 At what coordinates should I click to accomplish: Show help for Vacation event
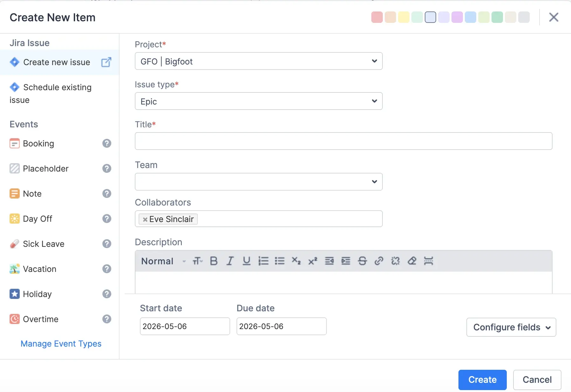click(x=107, y=269)
